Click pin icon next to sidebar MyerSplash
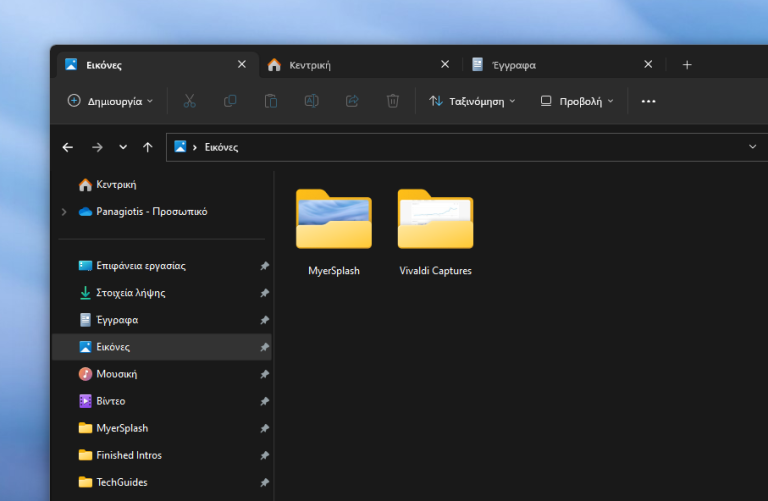The width and height of the screenshot is (768, 501). 264,428
